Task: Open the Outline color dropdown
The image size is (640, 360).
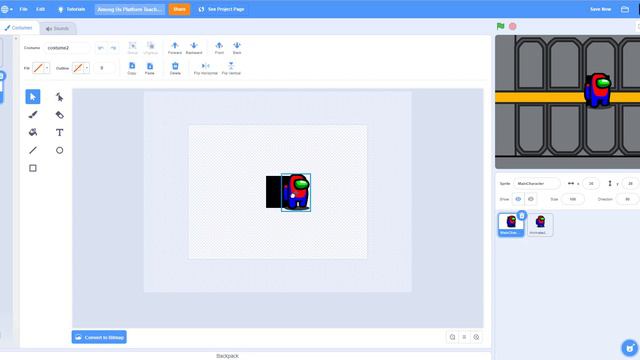Action: click(x=86, y=68)
